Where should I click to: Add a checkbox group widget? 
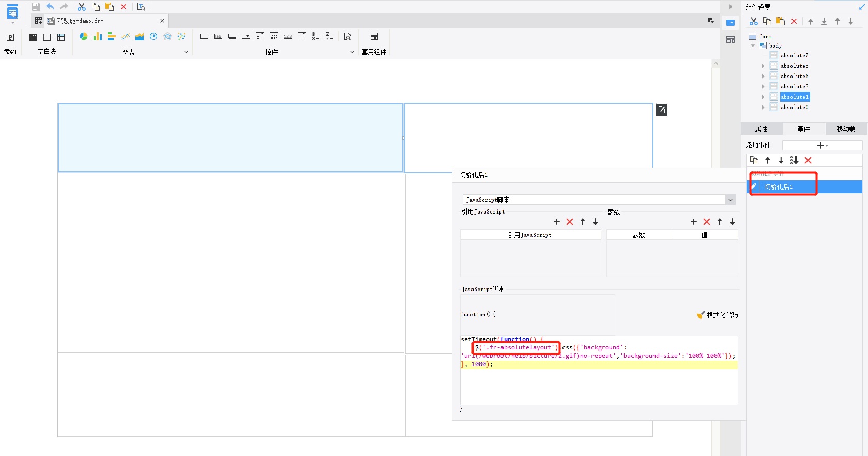coord(330,36)
